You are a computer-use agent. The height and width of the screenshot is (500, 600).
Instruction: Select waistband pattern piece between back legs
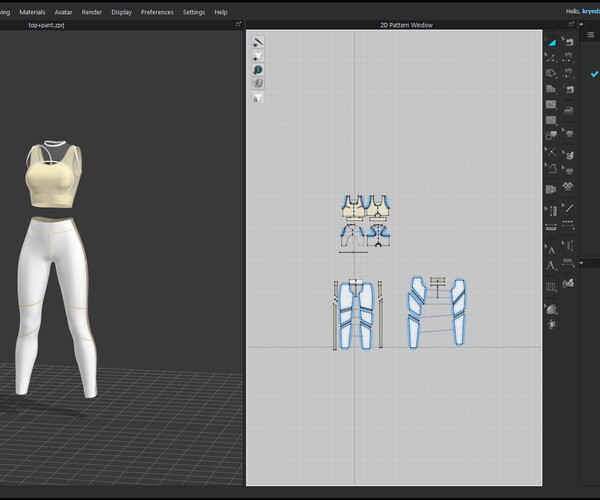tap(437, 282)
